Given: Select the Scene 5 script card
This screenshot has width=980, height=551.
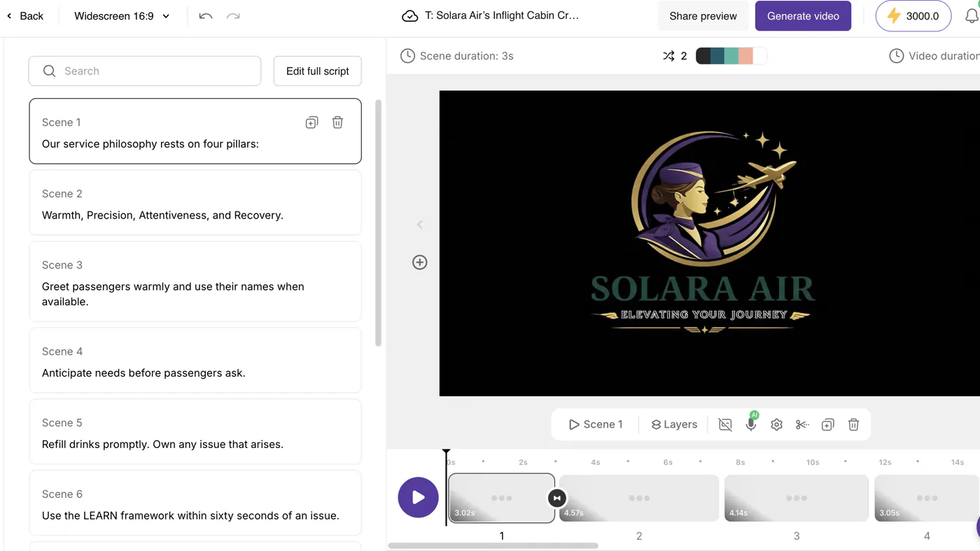Looking at the screenshot, I should click(x=195, y=431).
